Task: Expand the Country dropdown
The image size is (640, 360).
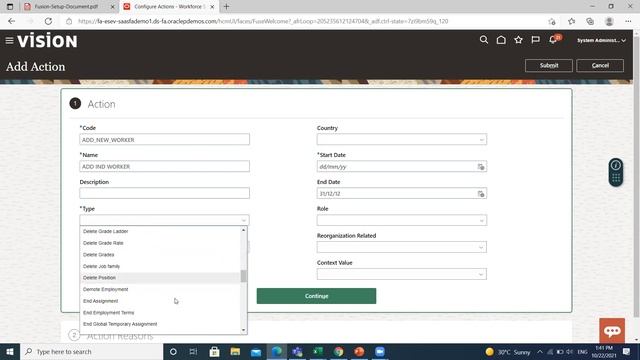Action: pyautogui.click(x=481, y=140)
